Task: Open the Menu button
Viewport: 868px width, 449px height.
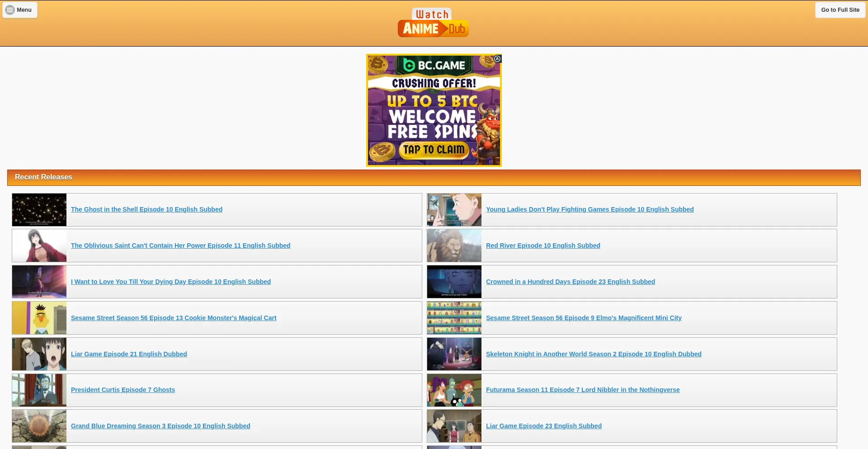Action: [x=20, y=10]
